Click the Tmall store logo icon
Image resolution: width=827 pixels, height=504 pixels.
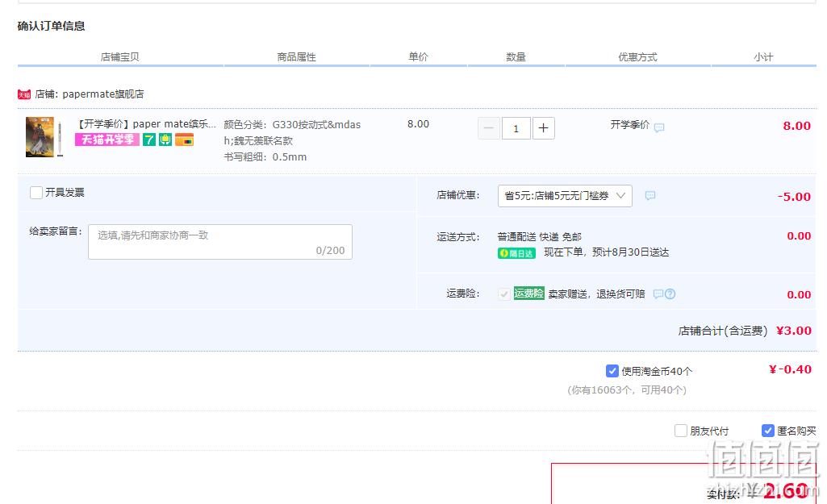click(24, 94)
